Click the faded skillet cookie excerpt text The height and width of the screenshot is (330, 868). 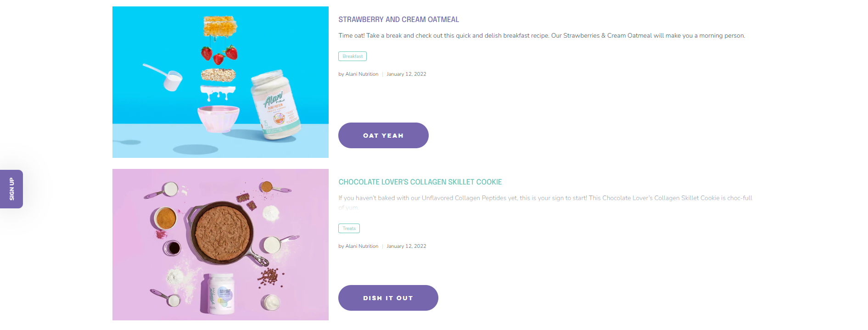pyautogui.click(x=545, y=202)
